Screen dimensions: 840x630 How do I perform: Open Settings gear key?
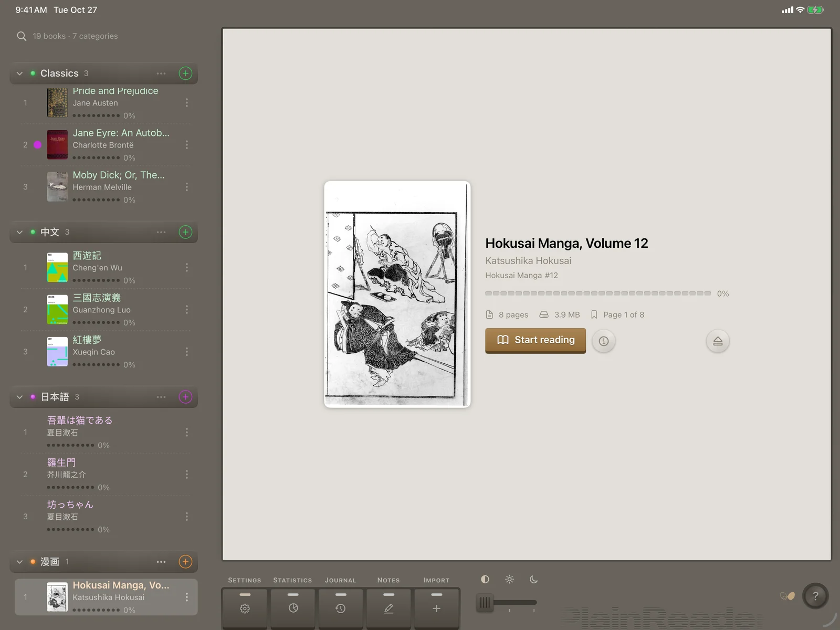pos(245,608)
